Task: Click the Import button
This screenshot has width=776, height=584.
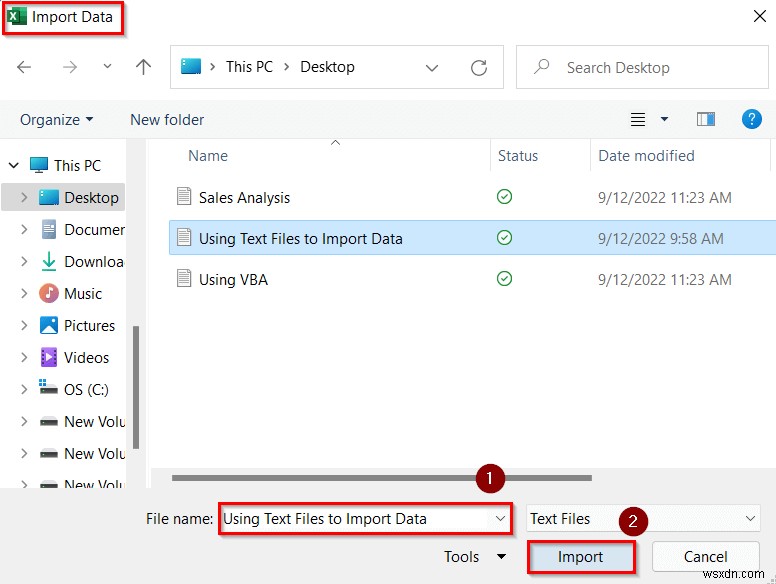Action: click(581, 557)
